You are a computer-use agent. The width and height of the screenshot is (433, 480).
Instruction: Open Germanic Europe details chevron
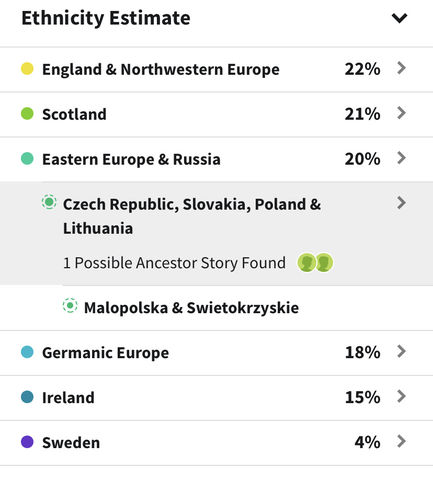click(401, 351)
